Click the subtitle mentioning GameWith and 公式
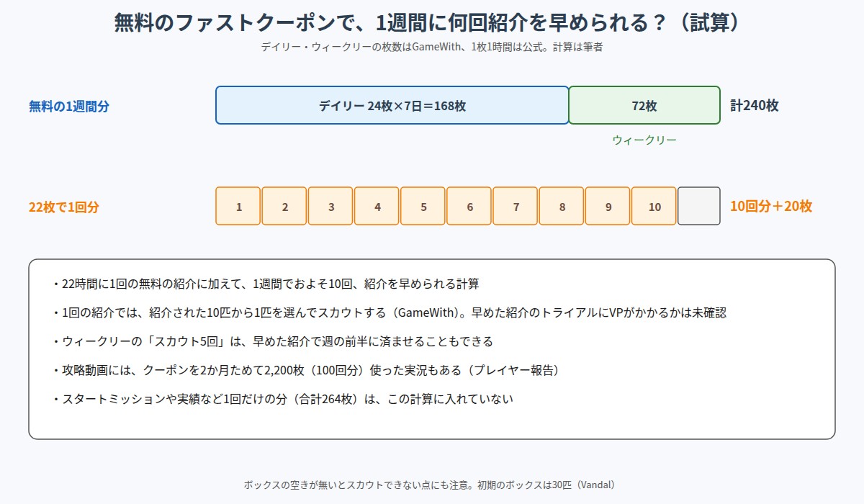The height and width of the screenshot is (504, 864). [x=432, y=48]
